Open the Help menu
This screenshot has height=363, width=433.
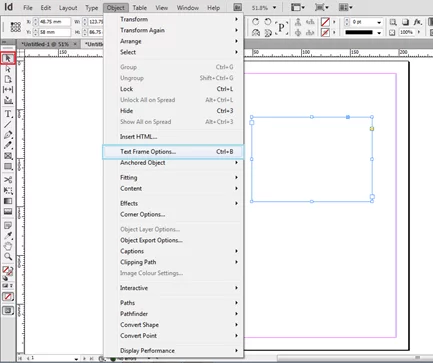point(213,8)
